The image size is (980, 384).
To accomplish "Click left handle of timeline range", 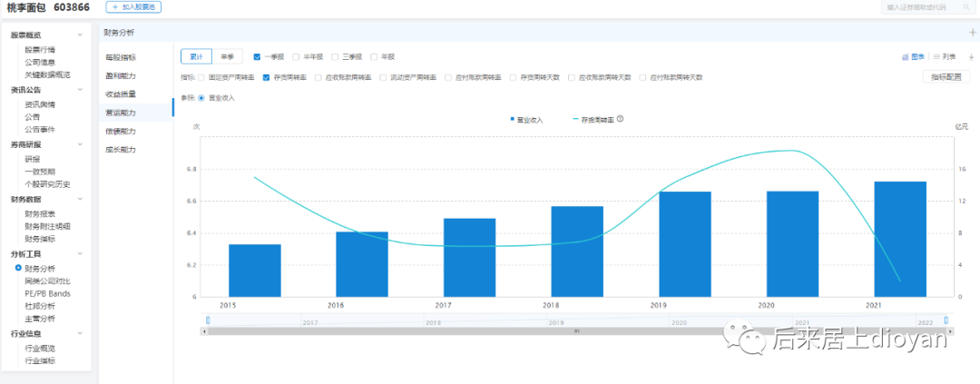I will 208,320.
